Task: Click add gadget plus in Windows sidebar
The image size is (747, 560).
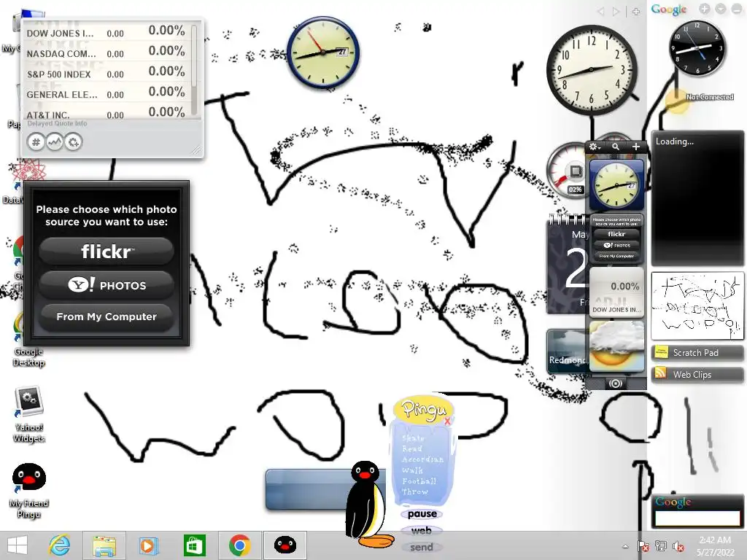Action: (x=636, y=12)
